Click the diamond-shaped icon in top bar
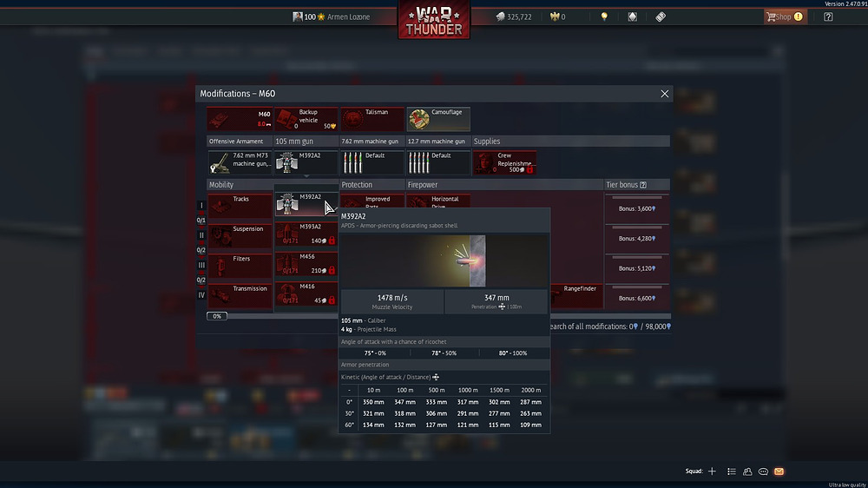868x488 pixels. 632,16
